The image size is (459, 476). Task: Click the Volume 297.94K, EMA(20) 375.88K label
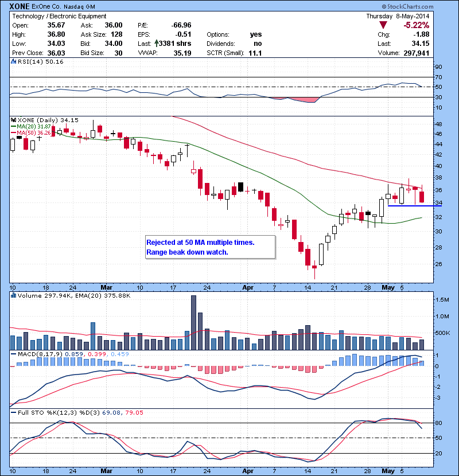click(74, 295)
